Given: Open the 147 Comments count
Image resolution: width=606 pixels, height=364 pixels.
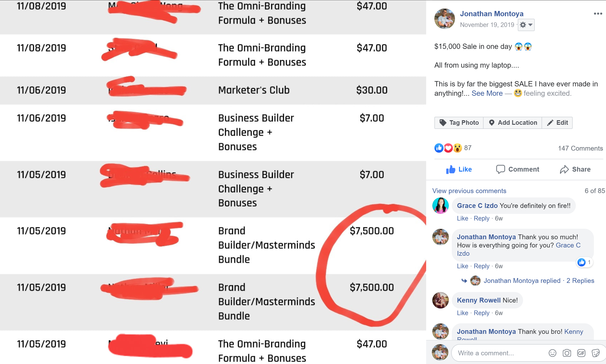Looking at the screenshot, I should click(x=580, y=148).
